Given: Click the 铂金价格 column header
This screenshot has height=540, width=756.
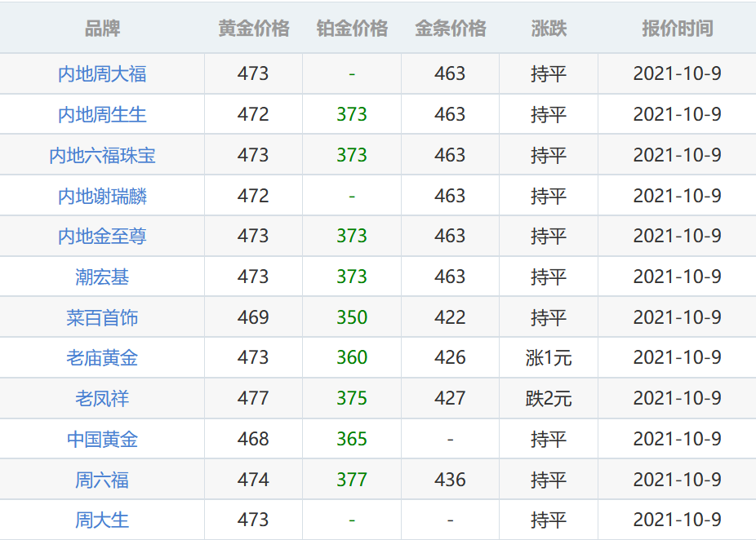Looking at the screenshot, I should [x=352, y=29].
